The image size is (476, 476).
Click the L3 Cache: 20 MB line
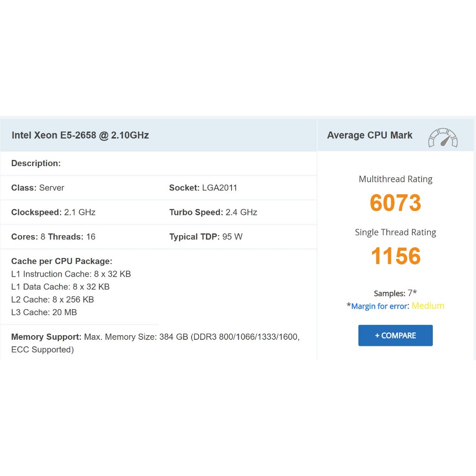[44, 312]
